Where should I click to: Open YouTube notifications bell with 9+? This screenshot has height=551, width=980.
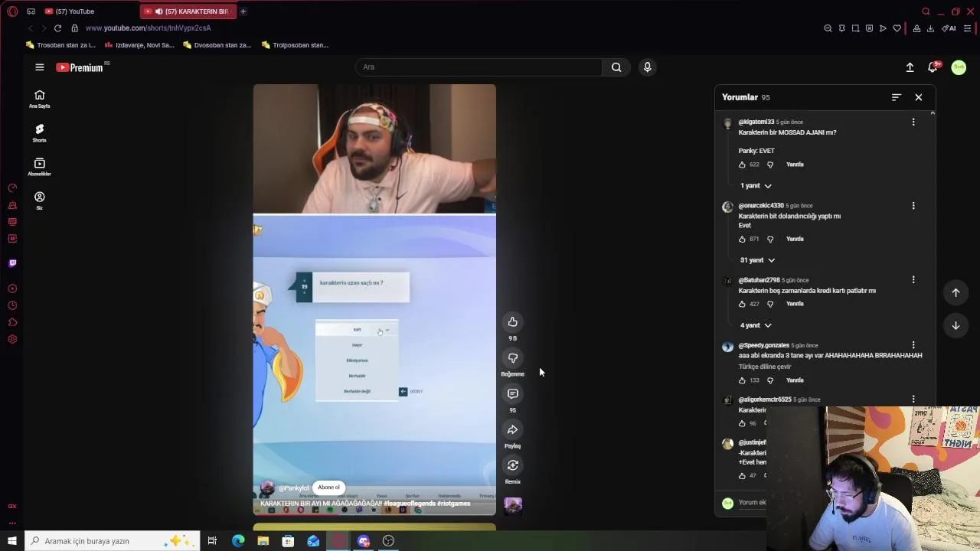[933, 67]
